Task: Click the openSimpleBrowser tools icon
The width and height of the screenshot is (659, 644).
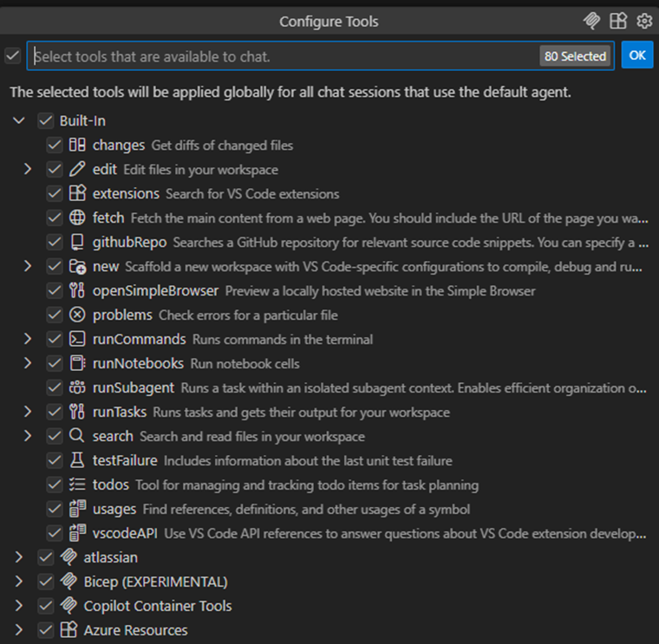Action: [x=77, y=290]
